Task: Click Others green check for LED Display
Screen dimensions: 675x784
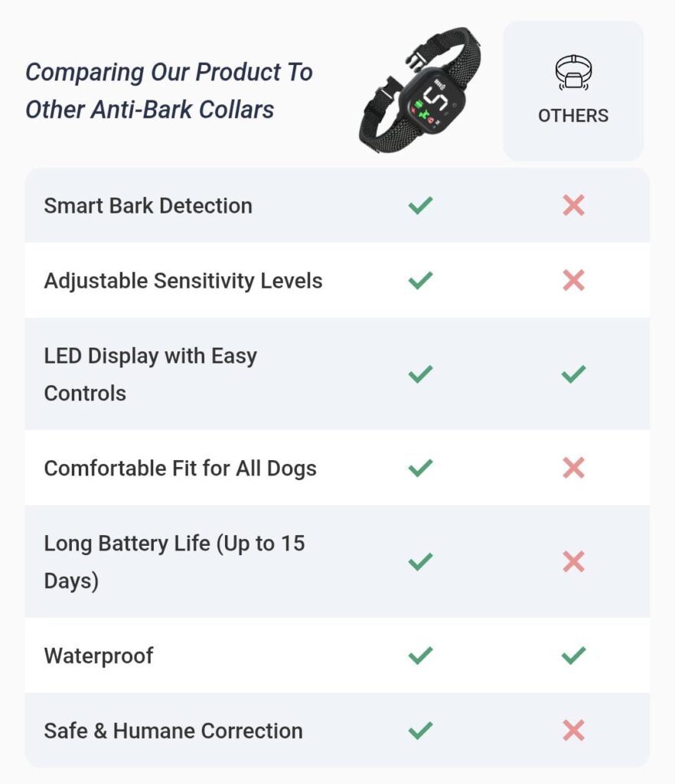Action: tap(573, 374)
